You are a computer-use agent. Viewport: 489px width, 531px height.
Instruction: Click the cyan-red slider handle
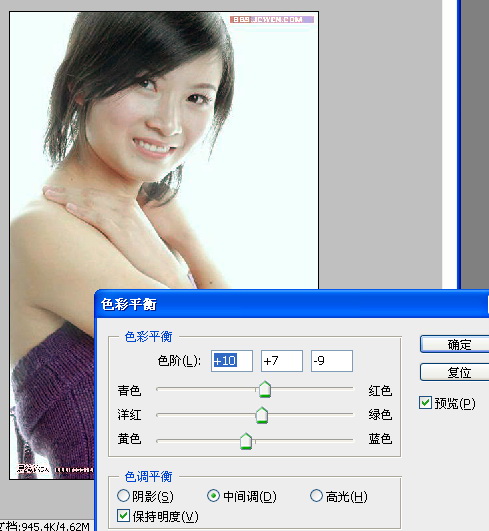pos(265,389)
